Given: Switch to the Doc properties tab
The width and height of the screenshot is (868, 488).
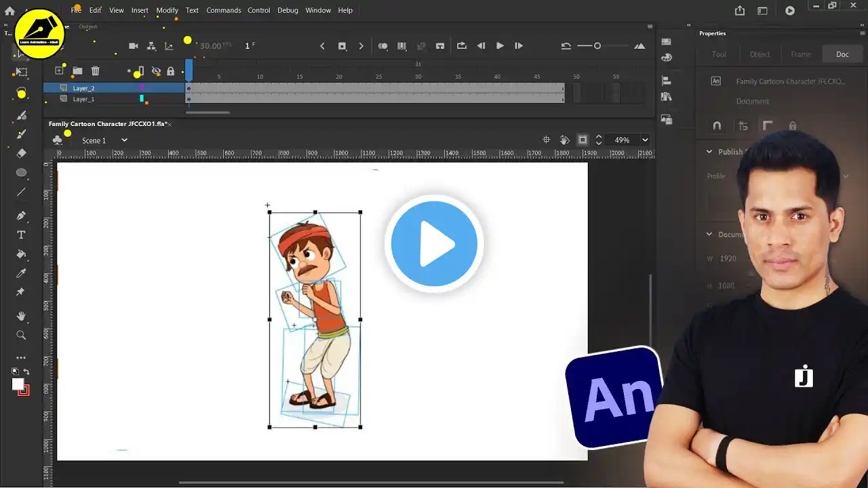Looking at the screenshot, I should 842,54.
